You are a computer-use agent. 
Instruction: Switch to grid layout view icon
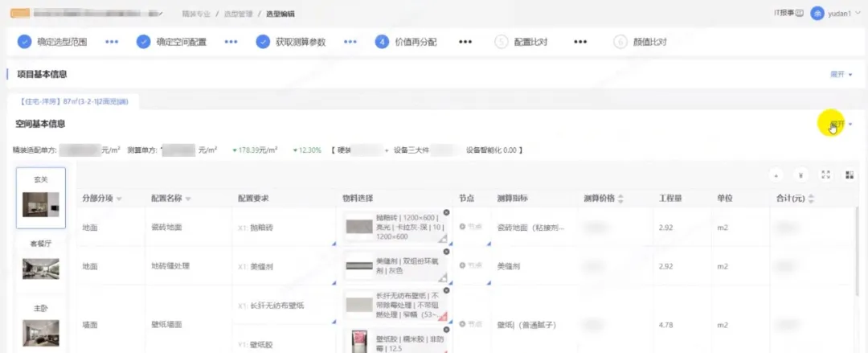pos(850,174)
